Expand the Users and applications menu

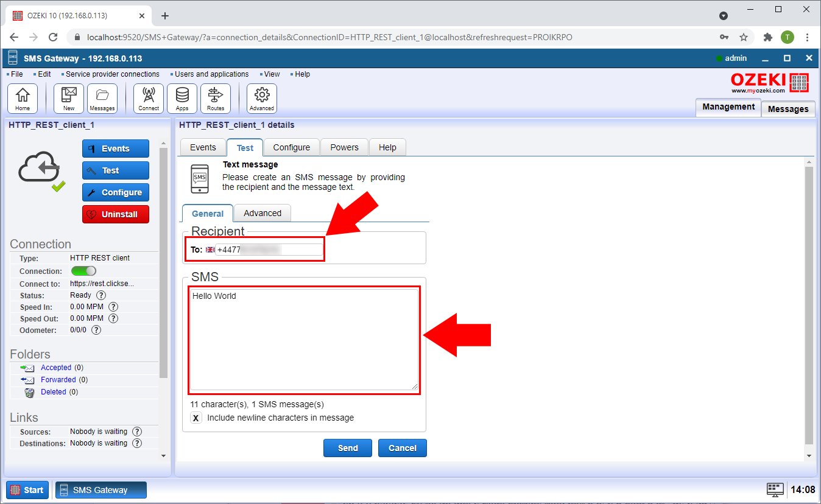click(x=211, y=74)
